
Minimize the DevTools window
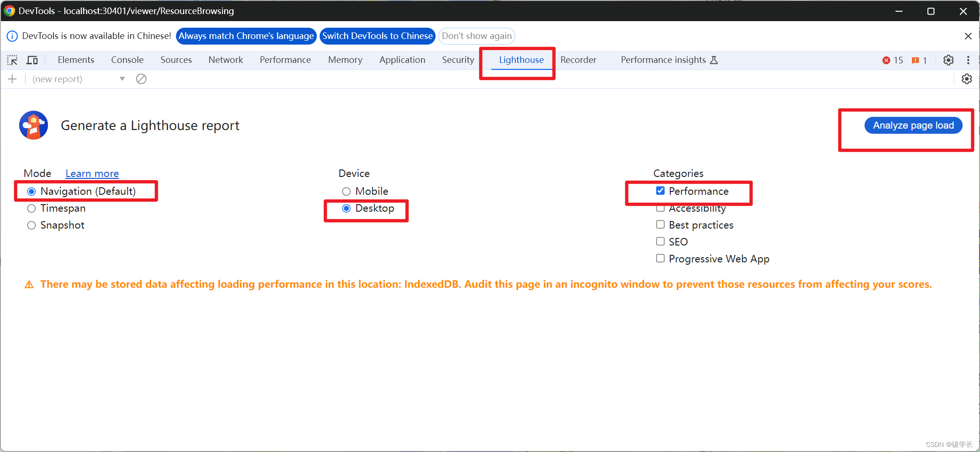point(899,11)
